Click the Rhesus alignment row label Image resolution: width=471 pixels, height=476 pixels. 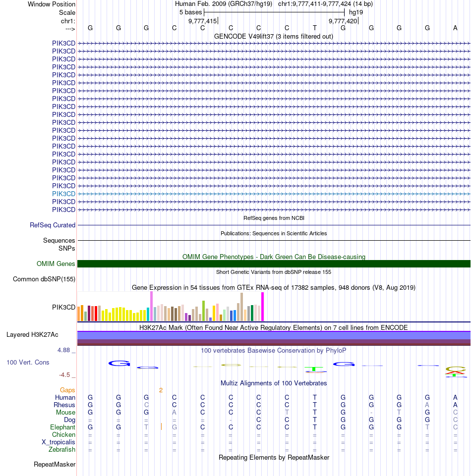point(64,405)
